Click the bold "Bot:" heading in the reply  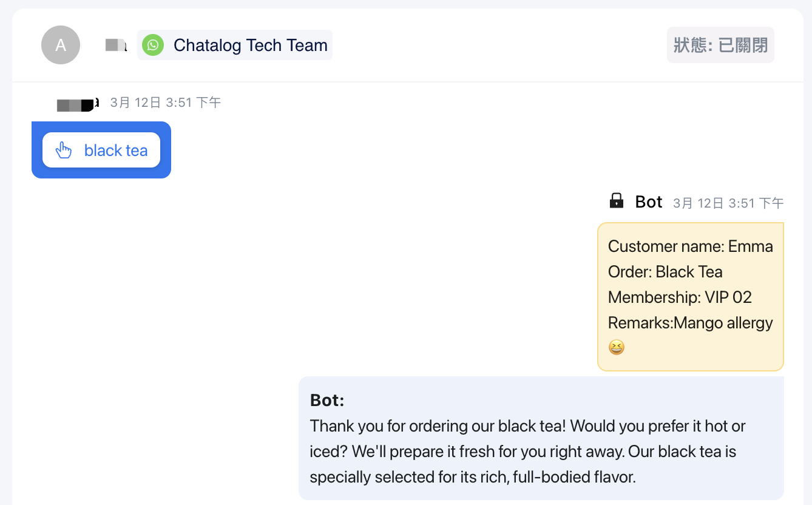coord(327,400)
